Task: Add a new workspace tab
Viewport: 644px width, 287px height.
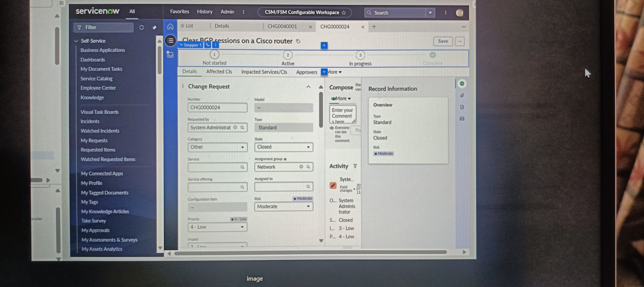Action: coord(374,27)
